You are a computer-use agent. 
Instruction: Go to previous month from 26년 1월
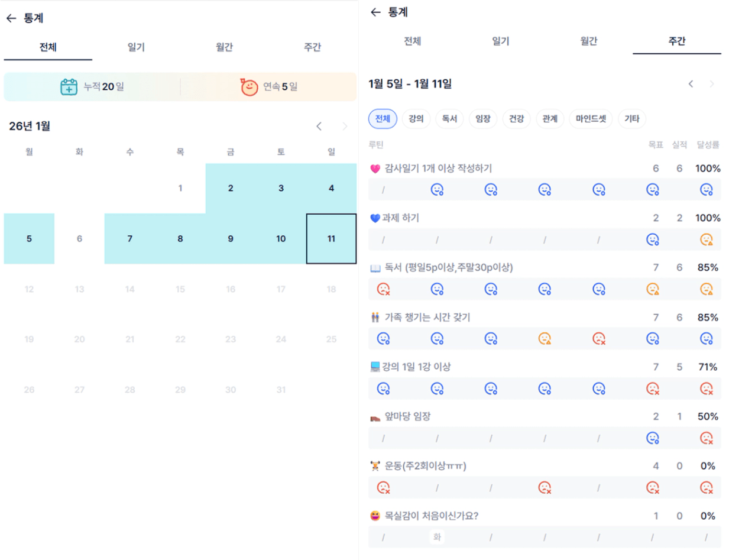(319, 126)
